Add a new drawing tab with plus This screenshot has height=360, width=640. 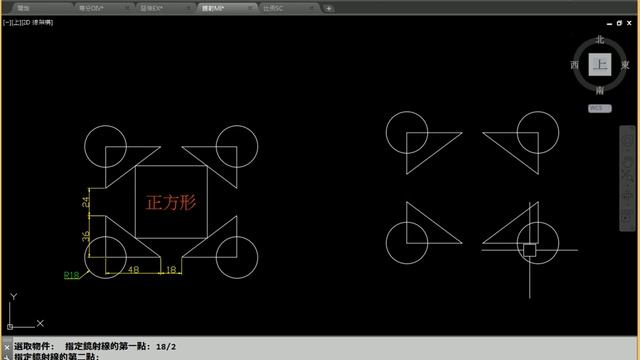pyautogui.click(x=329, y=8)
